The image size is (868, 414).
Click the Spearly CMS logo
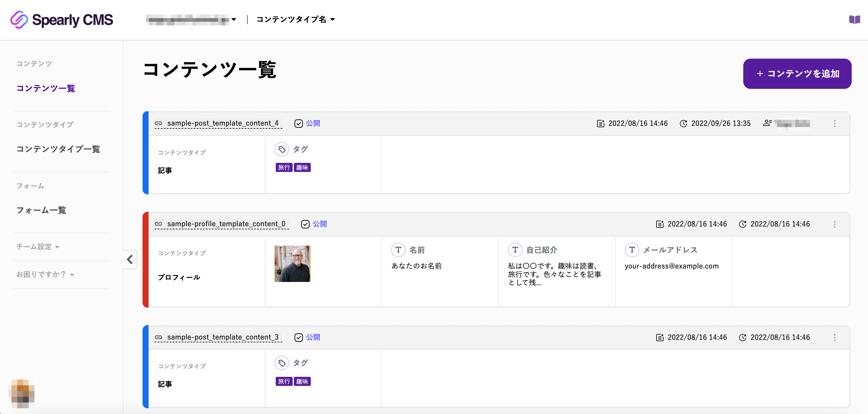point(62,20)
